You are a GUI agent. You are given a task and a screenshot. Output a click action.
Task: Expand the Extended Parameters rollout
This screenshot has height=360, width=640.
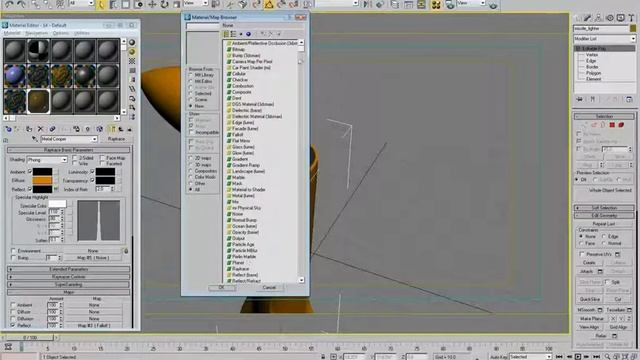coord(69,269)
